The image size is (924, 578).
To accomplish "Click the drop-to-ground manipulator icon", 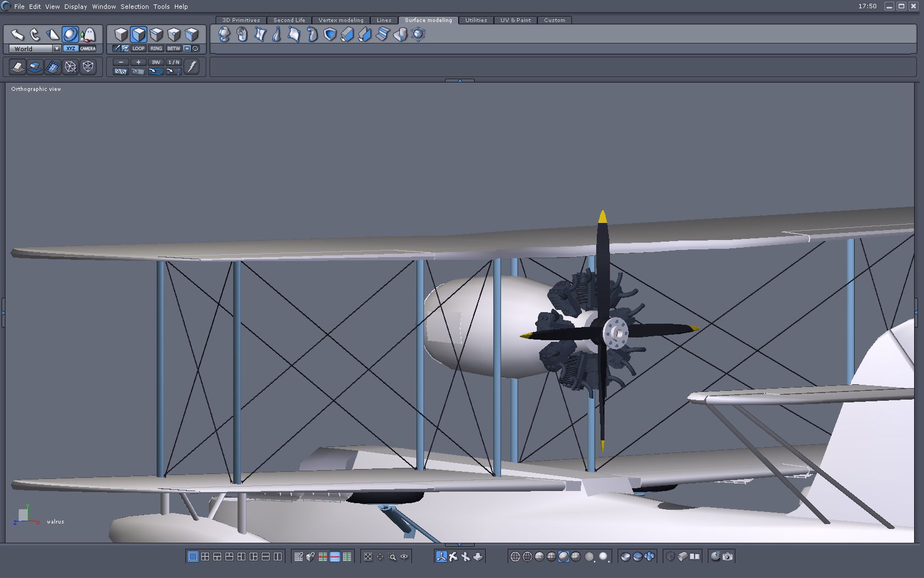I will pos(478,557).
